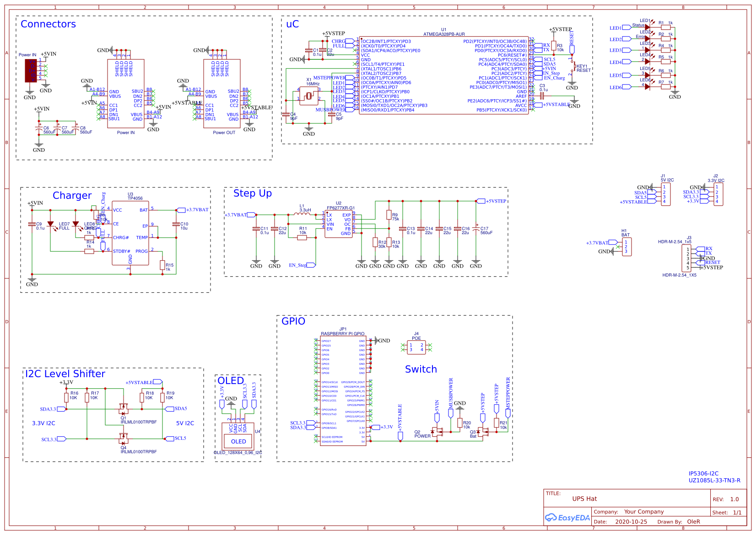Select the Q2 POWER MOSFET symbol
Image resolution: width=756 pixels, height=535 pixels.
[437, 432]
